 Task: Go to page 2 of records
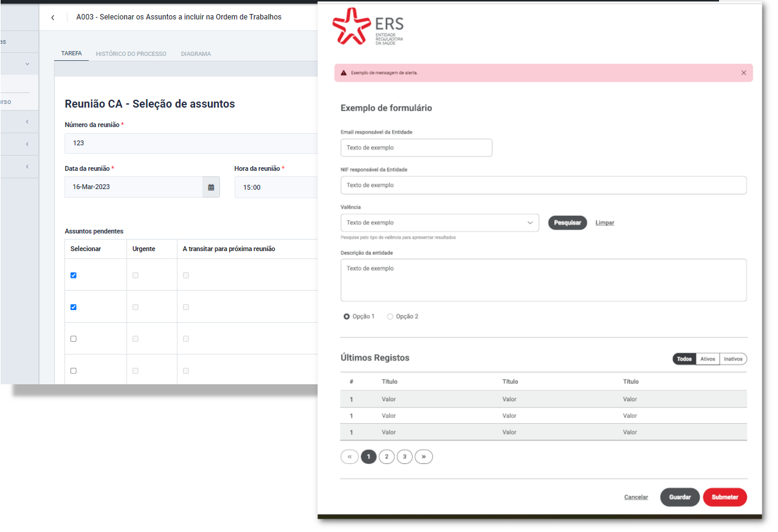(x=387, y=457)
